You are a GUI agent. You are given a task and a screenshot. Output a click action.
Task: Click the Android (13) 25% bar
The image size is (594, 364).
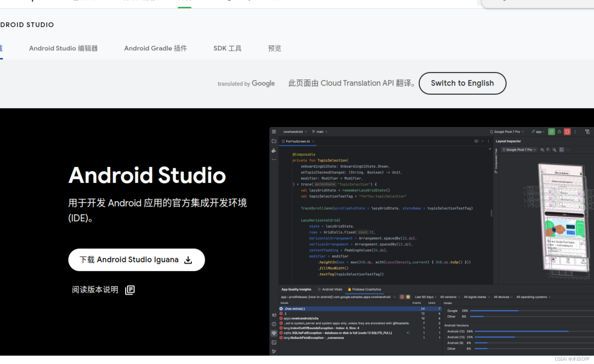pyautogui.click(x=495, y=337)
